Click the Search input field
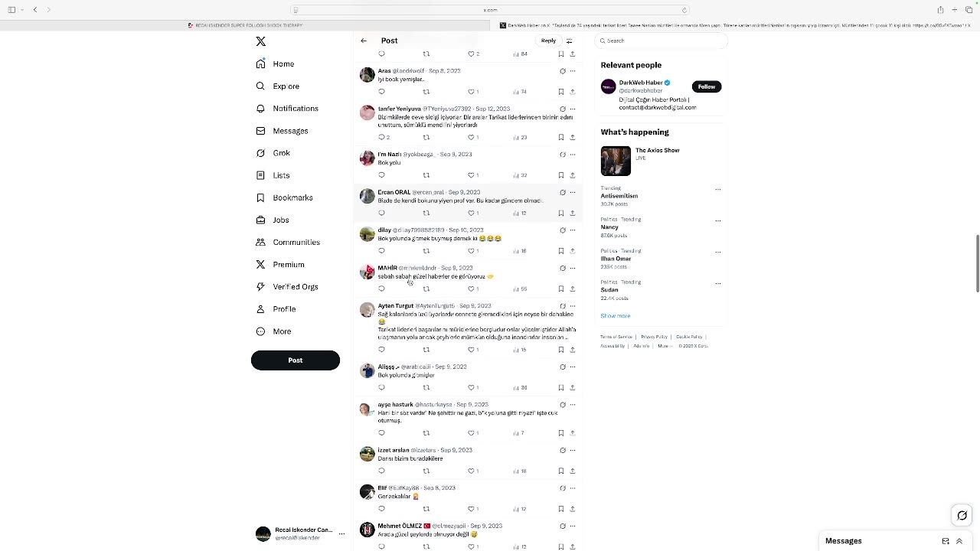Image resolution: width=980 pixels, height=551 pixels. point(660,41)
